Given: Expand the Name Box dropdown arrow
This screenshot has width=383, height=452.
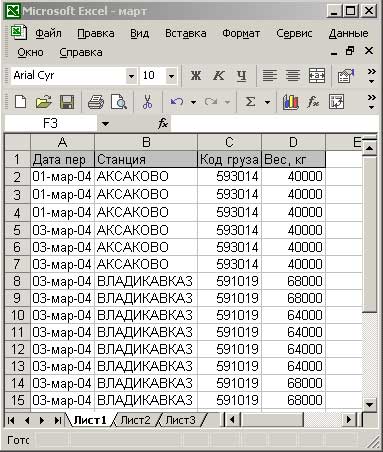Looking at the screenshot, I should coord(105,124).
